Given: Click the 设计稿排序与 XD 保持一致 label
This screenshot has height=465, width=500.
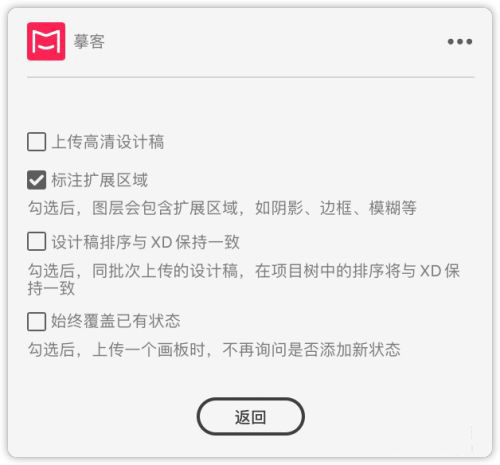Looking at the screenshot, I should point(146,242).
